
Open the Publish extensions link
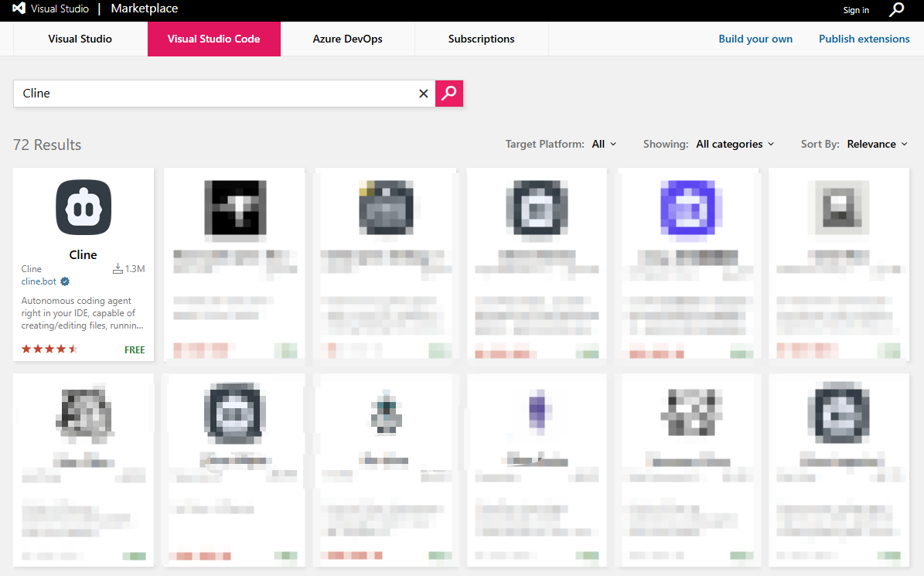coord(864,39)
